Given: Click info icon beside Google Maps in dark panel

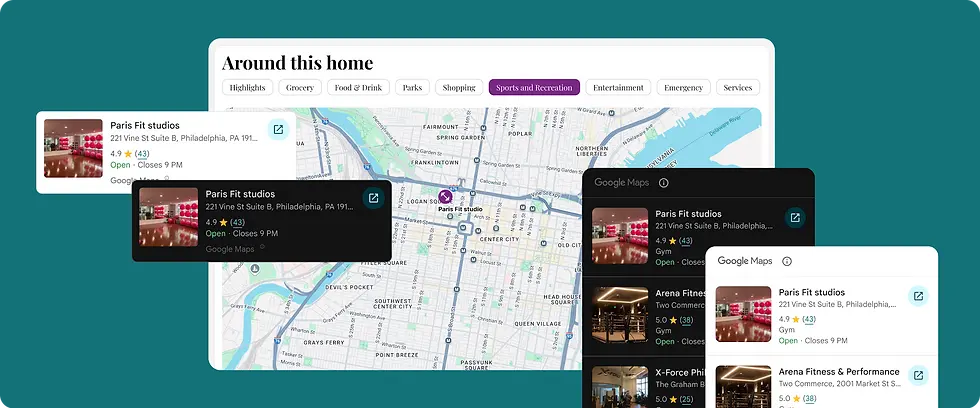Looking at the screenshot, I should click(x=664, y=183).
